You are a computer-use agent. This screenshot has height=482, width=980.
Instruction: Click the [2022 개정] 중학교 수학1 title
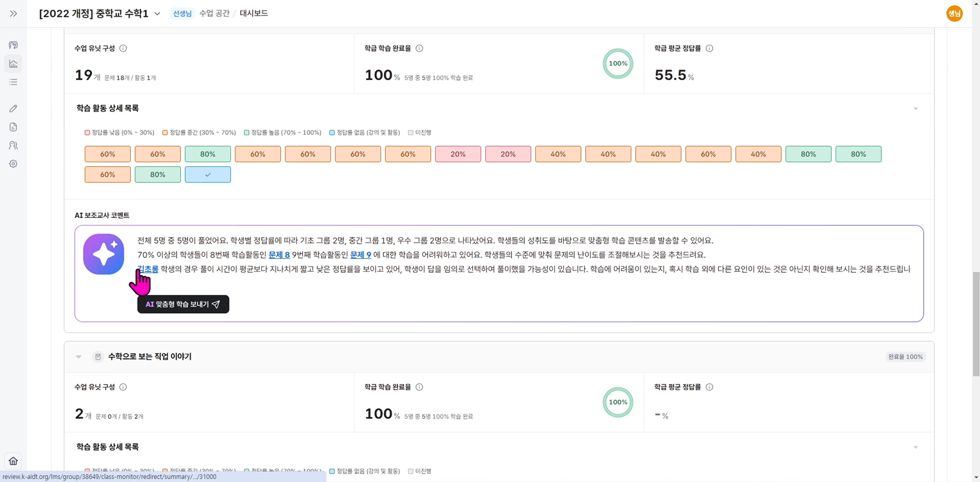(x=94, y=13)
